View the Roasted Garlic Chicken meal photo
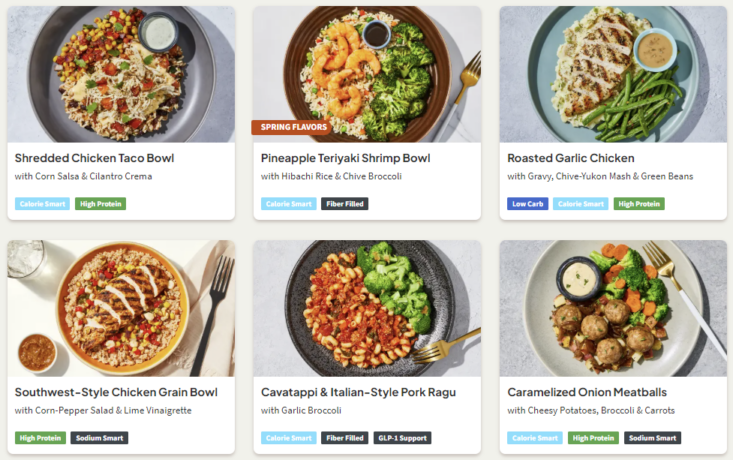 click(613, 74)
